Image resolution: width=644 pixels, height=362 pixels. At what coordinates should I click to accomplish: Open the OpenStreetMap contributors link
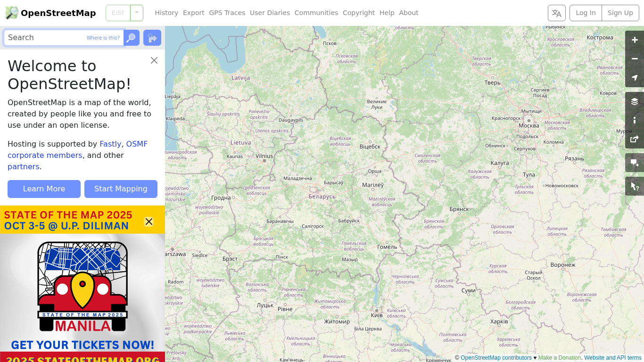click(496, 358)
